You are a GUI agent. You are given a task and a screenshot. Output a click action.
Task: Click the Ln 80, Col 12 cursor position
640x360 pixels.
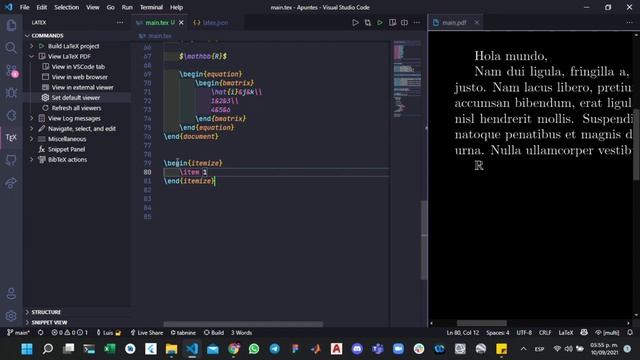[x=462, y=333]
